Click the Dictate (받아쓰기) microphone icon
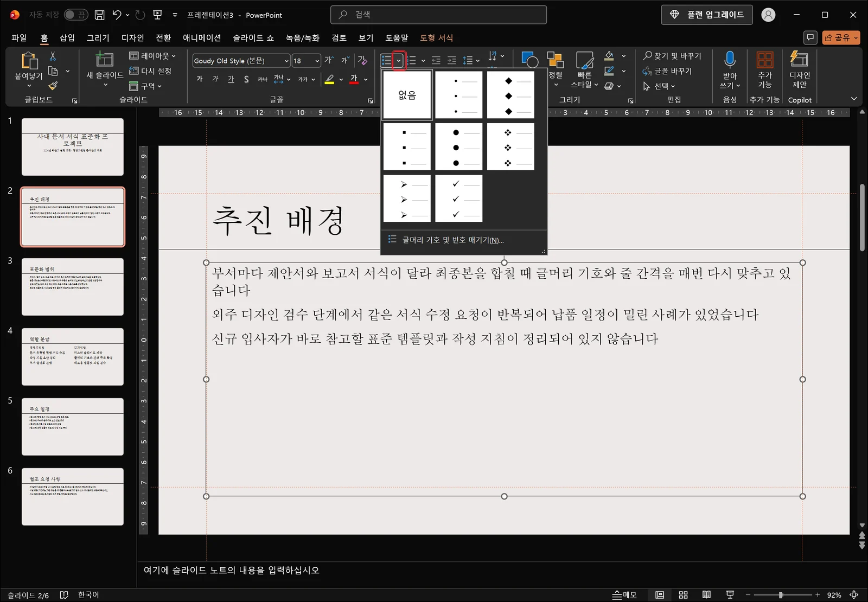The height and width of the screenshot is (602, 868). (730, 60)
